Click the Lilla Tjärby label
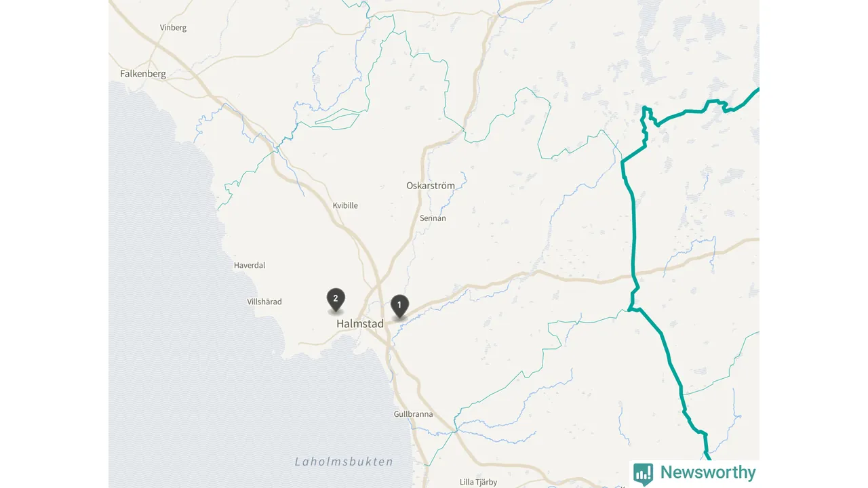Image resolution: width=868 pixels, height=488 pixels. pos(478,482)
